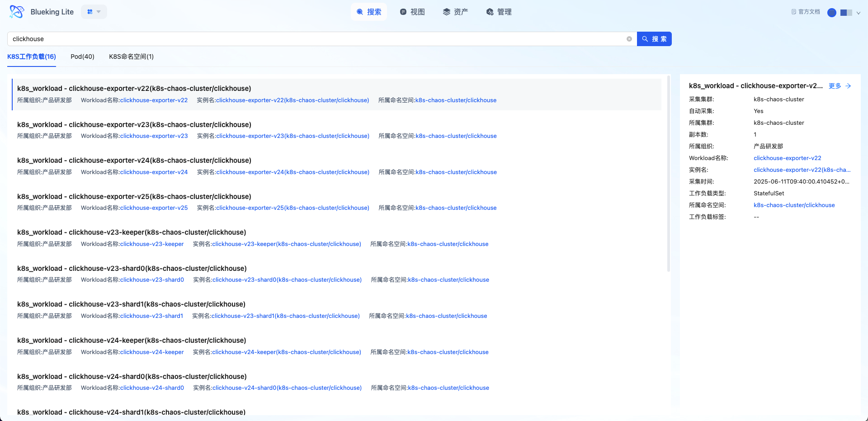Click Workload名称 value clickhouse-exporter-v24

click(x=154, y=172)
